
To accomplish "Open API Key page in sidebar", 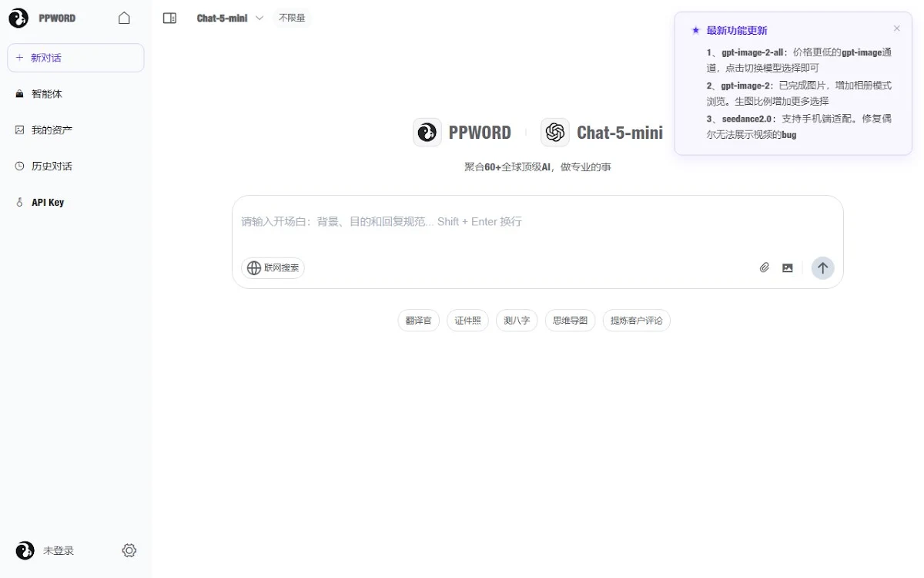I will click(75, 203).
